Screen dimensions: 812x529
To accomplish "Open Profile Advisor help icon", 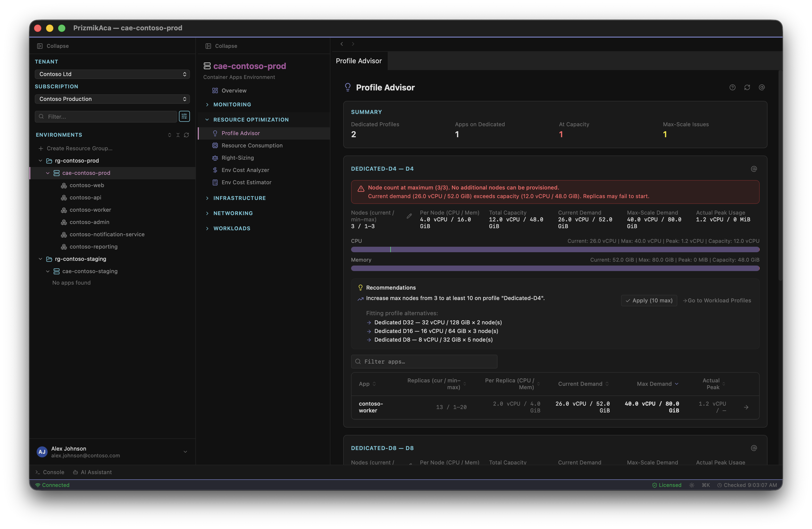I will point(732,88).
